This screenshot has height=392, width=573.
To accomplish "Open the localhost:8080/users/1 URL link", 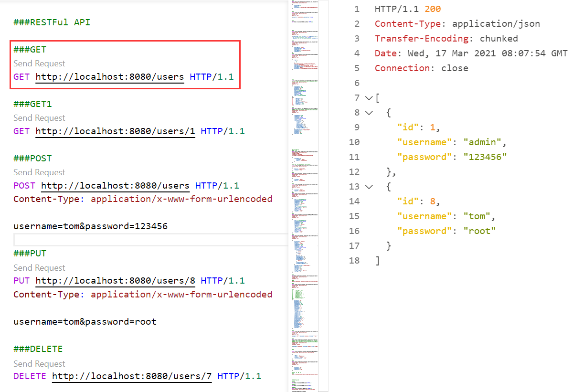I will [115, 131].
